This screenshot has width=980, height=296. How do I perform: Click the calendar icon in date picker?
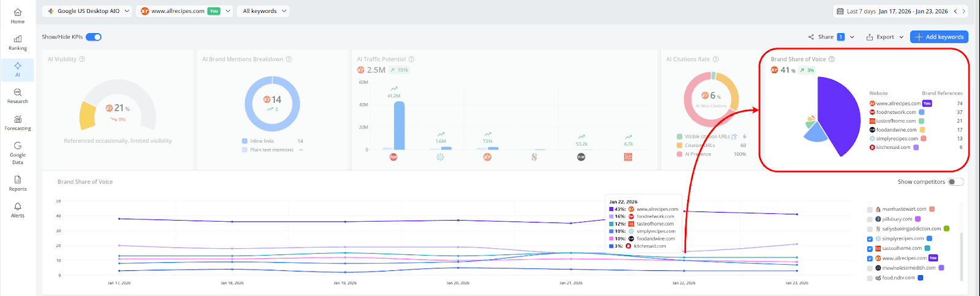[x=840, y=11]
